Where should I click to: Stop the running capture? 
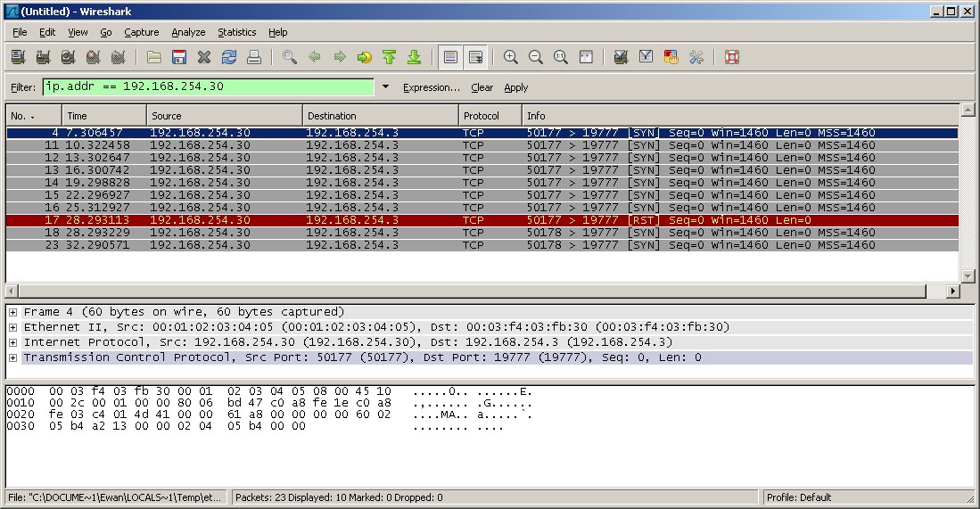[x=93, y=57]
